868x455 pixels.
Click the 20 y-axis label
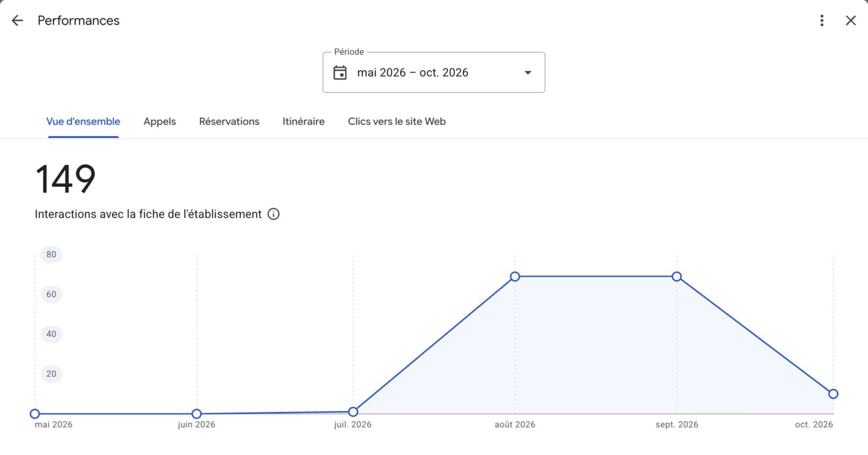pos(51,374)
